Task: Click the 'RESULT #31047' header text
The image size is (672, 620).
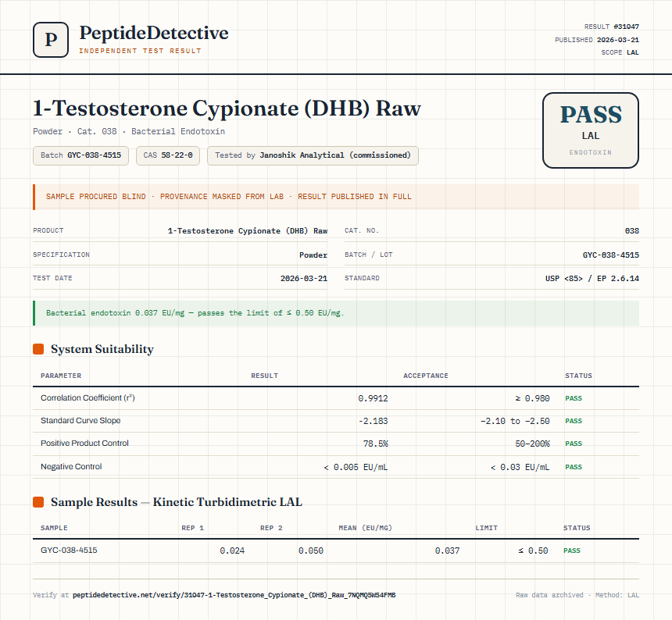Action: [x=612, y=27]
